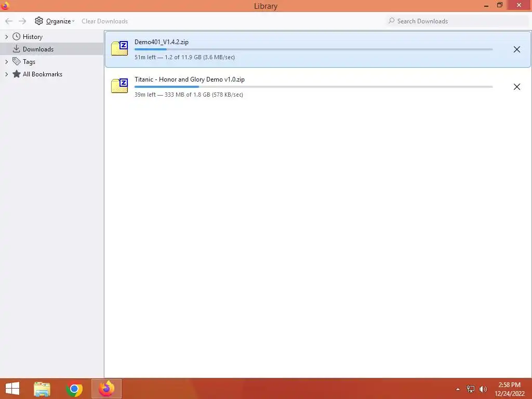Focus the Search Downloads field
Screen dimensions: 532x399
pyautogui.click(x=458, y=21)
